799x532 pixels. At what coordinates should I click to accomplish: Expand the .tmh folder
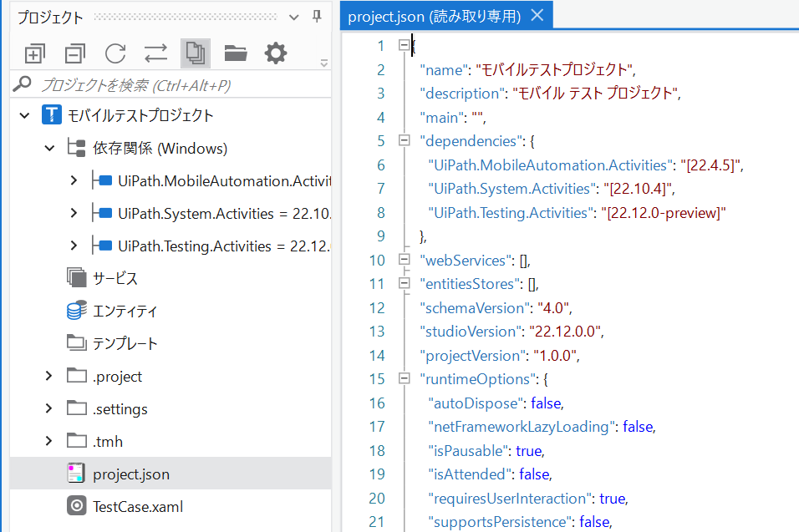(49, 441)
